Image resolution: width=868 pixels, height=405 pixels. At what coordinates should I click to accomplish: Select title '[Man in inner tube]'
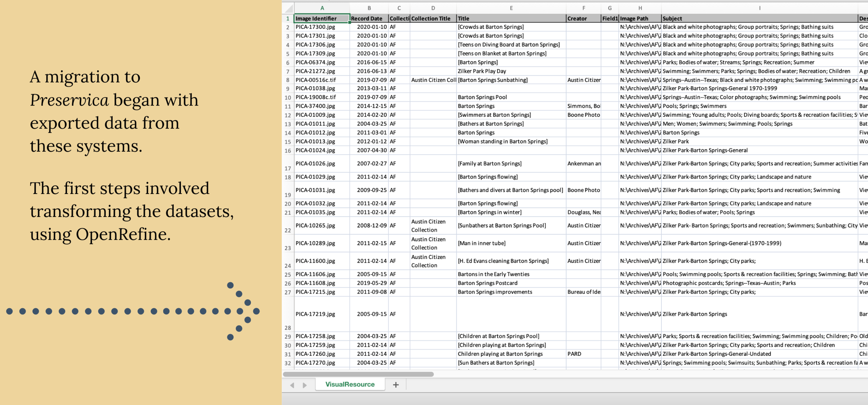(511, 243)
